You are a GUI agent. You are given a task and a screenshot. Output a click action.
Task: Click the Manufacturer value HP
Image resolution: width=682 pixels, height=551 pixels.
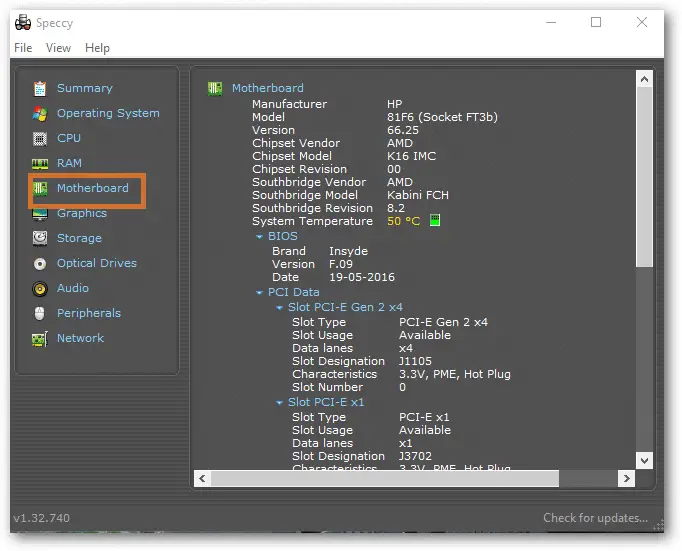[394, 104]
